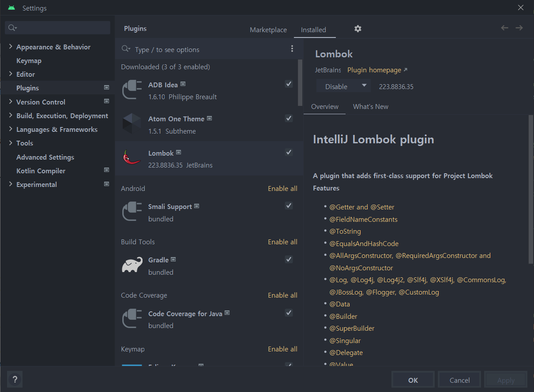Image resolution: width=534 pixels, height=392 pixels.
Task: Click the Smali Support plug icon
Action: click(x=132, y=212)
